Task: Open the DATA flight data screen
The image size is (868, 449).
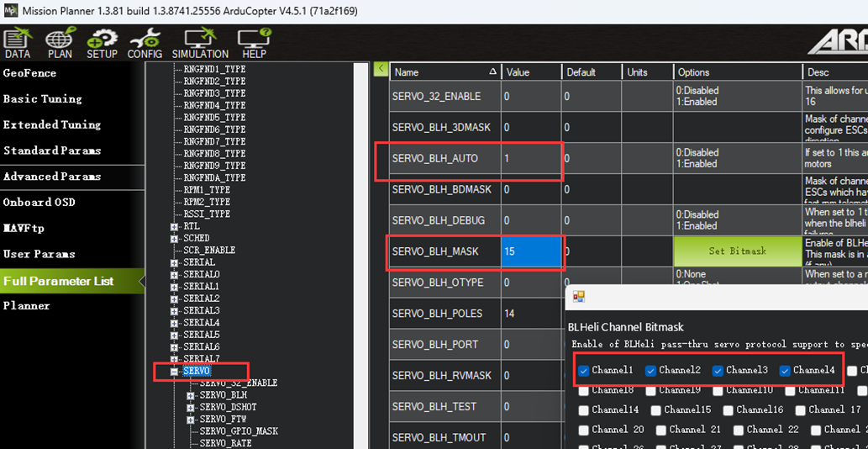Action: [18, 45]
